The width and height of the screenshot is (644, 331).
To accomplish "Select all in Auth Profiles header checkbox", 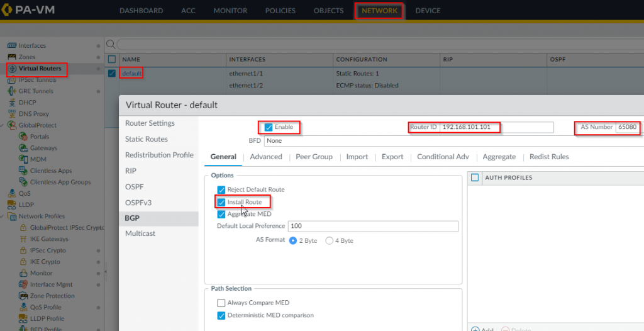I will tap(475, 177).
